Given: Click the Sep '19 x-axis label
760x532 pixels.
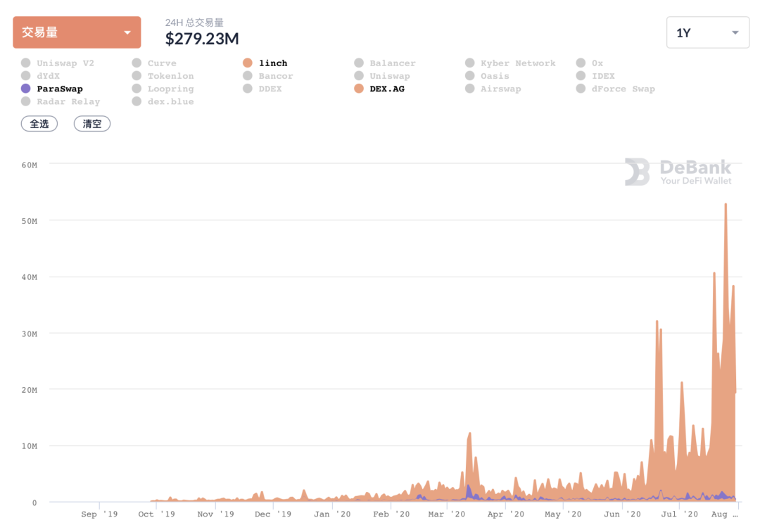Looking at the screenshot, I should click(x=99, y=514).
